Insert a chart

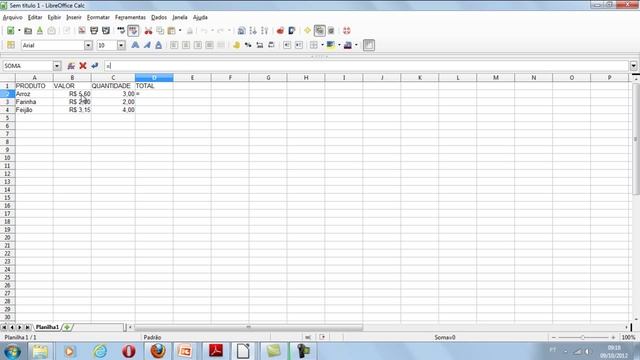[x=280, y=31]
